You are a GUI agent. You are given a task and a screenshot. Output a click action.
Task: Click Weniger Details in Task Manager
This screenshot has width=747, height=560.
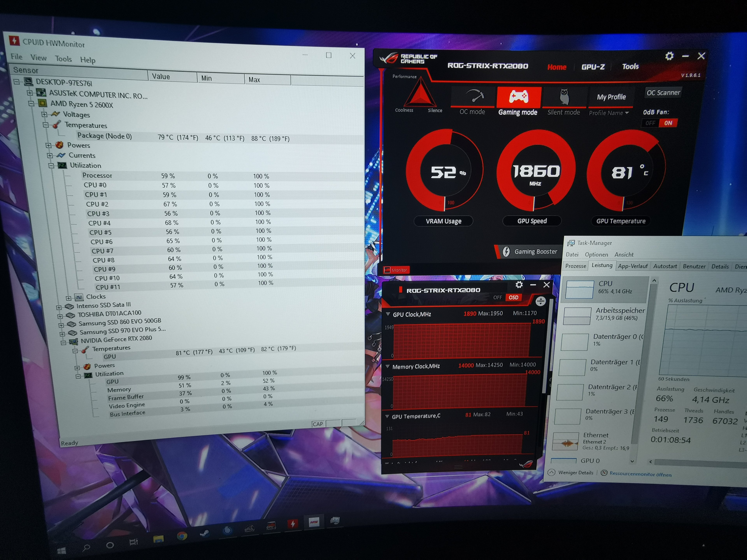tap(575, 472)
